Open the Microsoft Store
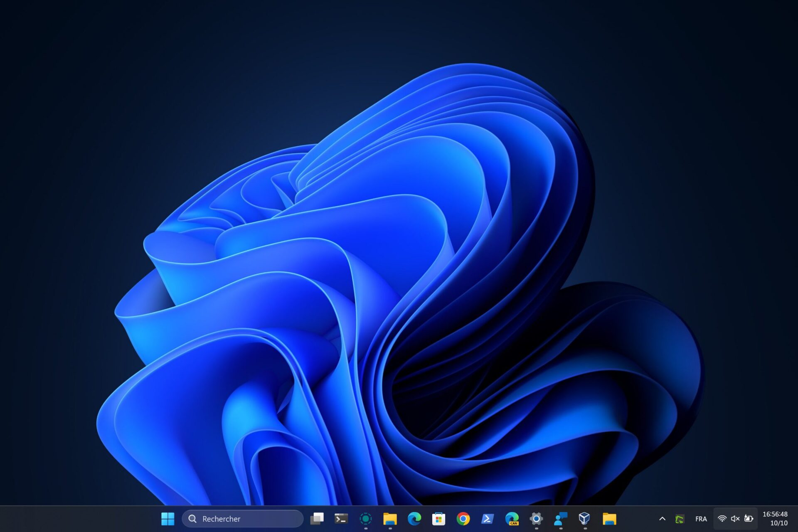The image size is (798, 532). point(438,519)
